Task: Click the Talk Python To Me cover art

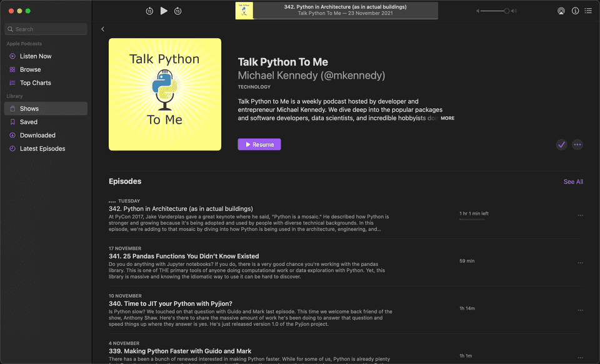Action: [165, 94]
